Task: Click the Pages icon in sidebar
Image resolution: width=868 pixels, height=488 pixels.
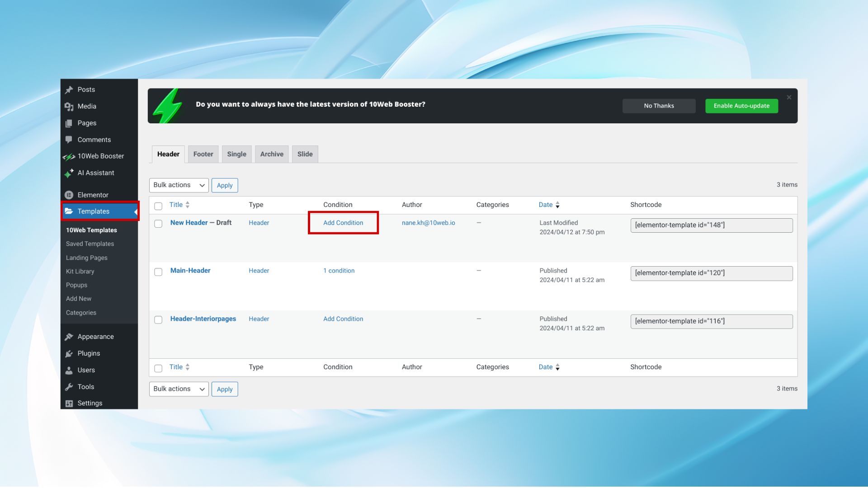Action: pos(69,123)
